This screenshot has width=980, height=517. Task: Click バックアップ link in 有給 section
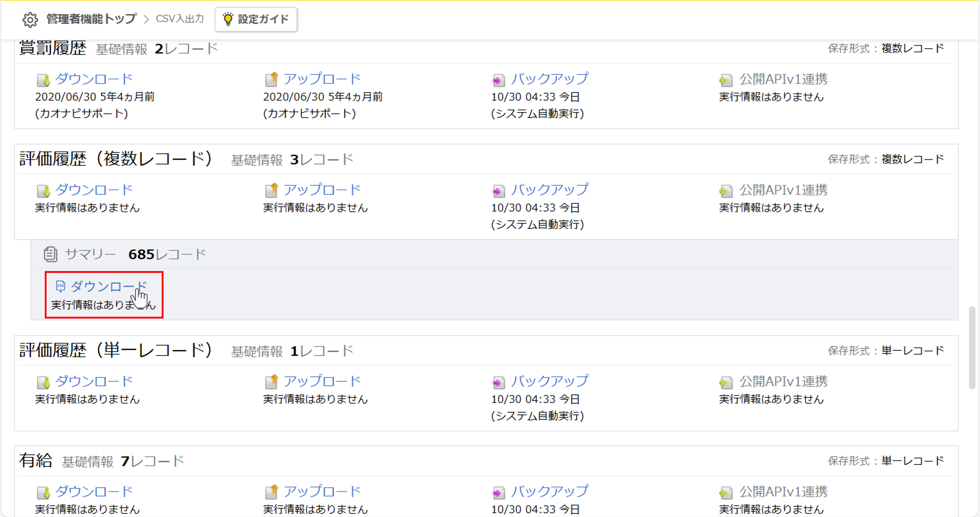(x=549, y=492)
